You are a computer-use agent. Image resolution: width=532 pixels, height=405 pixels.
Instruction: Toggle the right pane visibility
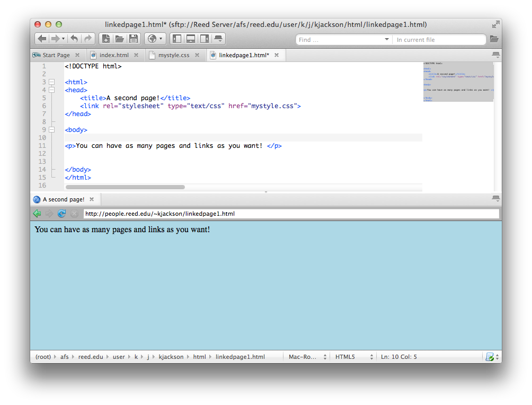[x=205, y=39]
